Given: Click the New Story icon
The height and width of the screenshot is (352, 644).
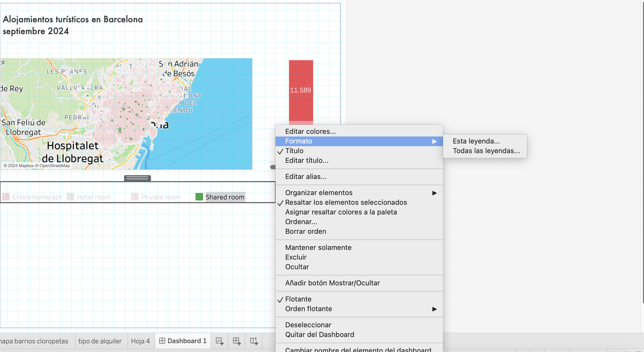Looking at the screenshot, I should pos(254,341).
